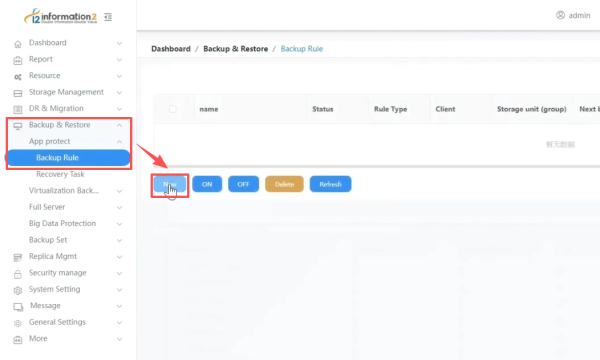Image resolution: width=600 pixels, height=360 pixels.
Task: Click the System Setting gear icon
Action: (18, 290)
